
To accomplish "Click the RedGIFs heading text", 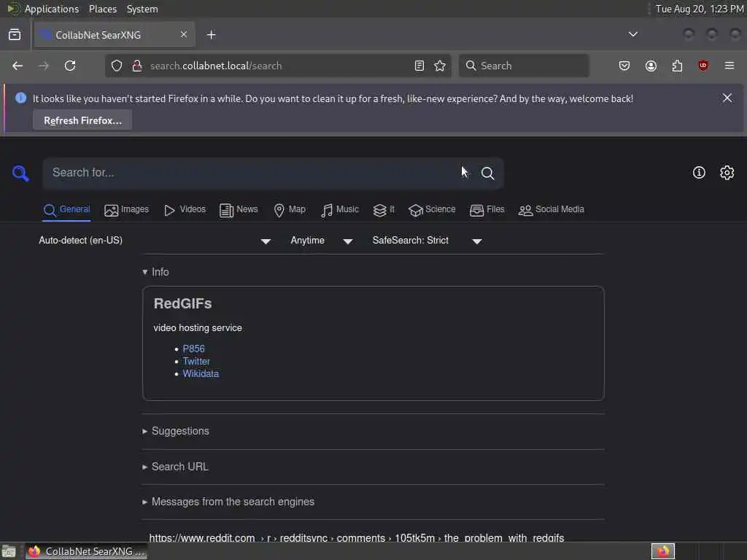I will pyautogui.click(x=182, y=304).
